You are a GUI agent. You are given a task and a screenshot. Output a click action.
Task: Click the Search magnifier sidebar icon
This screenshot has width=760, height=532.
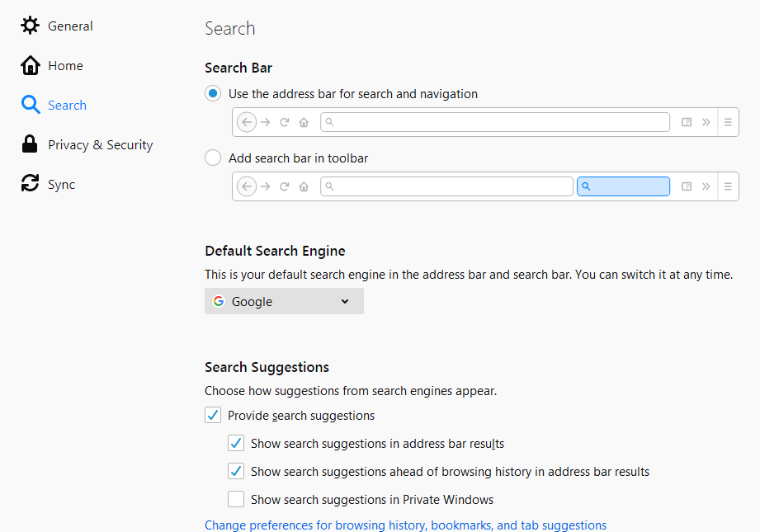click(30, 105)
